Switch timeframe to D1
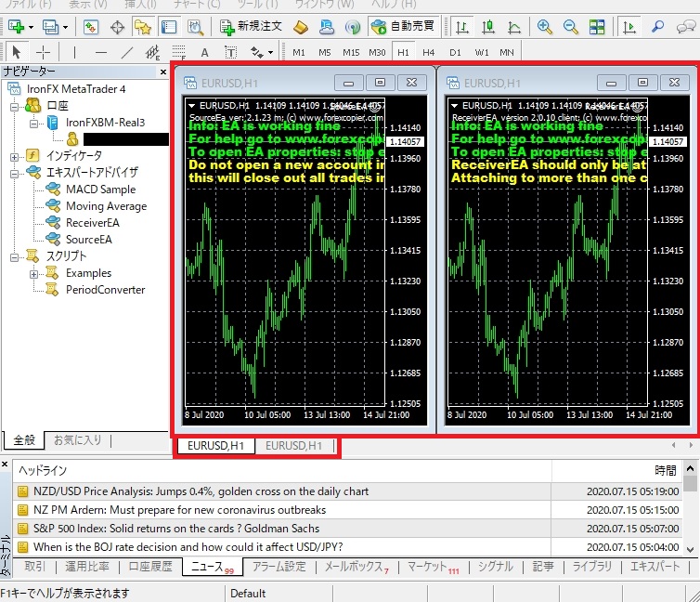This screenshot has width=700, height=602. [455, 53]
